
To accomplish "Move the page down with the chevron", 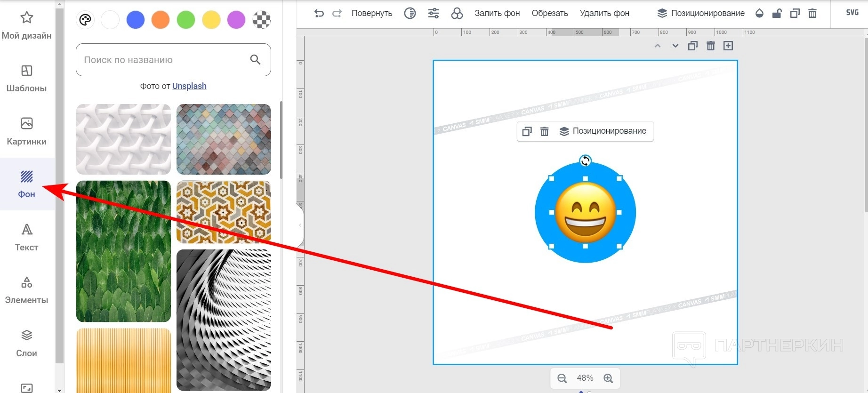I will pyautogui.click(x=675, y=46).
